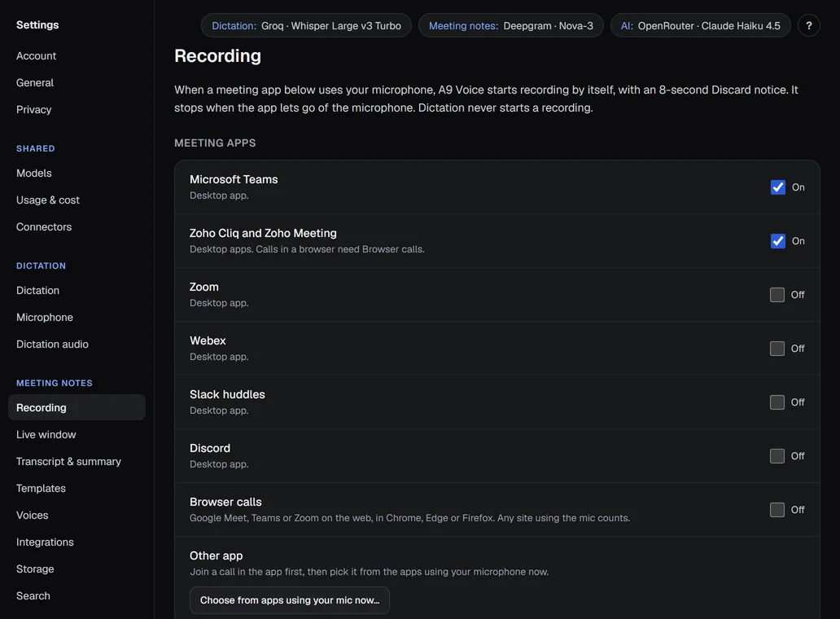The height and width of the screenshot is (619, 840).
Task: Enable Browser calls checkbox
Action: [777, 510]
